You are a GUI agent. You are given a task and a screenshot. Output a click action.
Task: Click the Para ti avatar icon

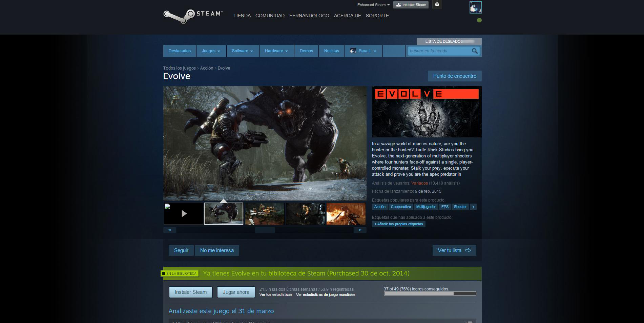pyautogui.click(x=353, y=51)
